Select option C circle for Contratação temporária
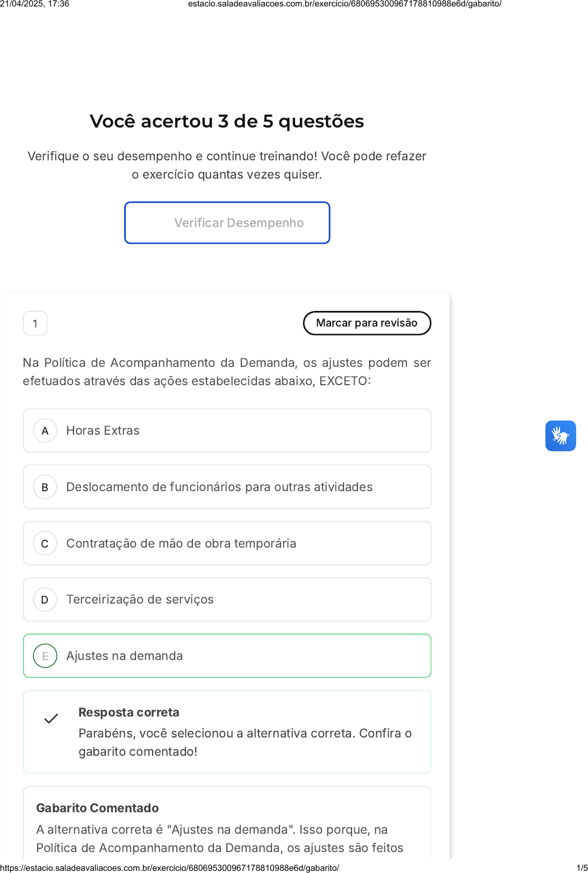Image resolution: width=588 pixels, height=873 pixels. pos(45,544)
